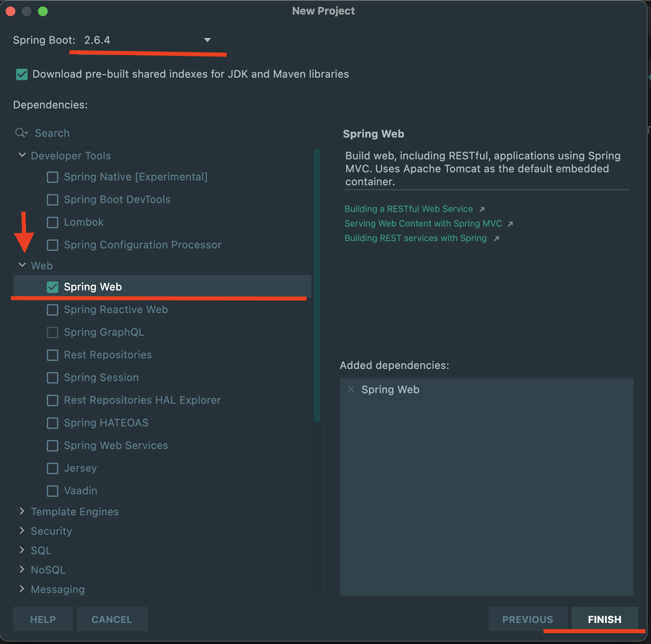The image size is (651, 644).
Task: Expand the Template Engines group
Action: click(22, 511)
